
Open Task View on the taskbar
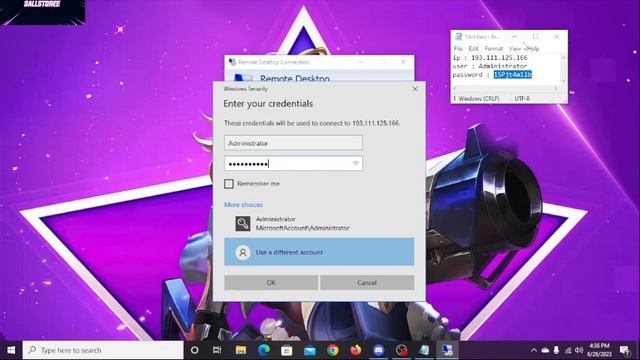[x=217, y=350]
